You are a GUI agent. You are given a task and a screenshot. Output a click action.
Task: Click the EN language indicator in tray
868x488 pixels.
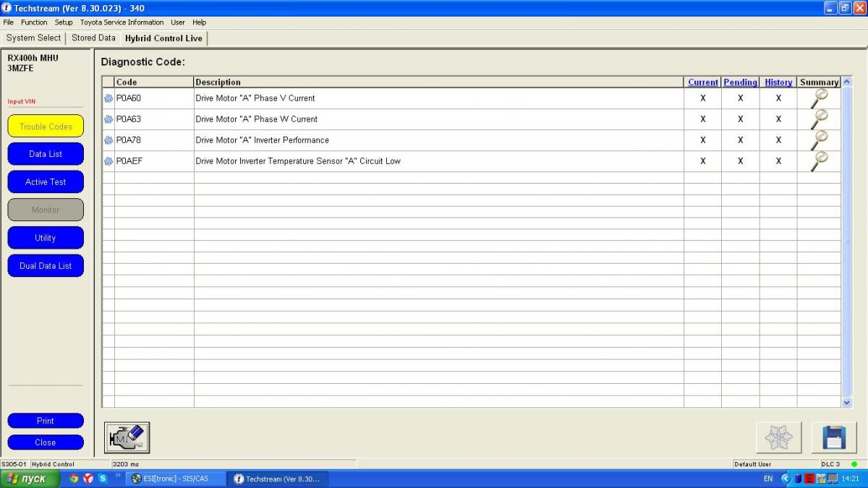(x=768, y=479)
